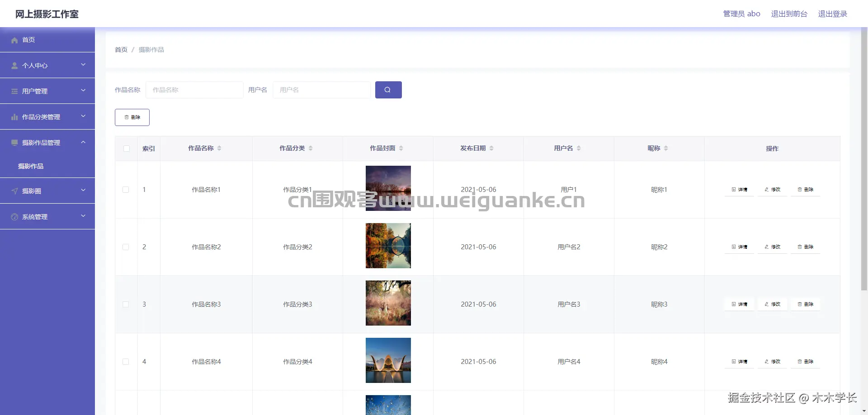Expand the 系统管理 menu chevron

click(83, 216)
